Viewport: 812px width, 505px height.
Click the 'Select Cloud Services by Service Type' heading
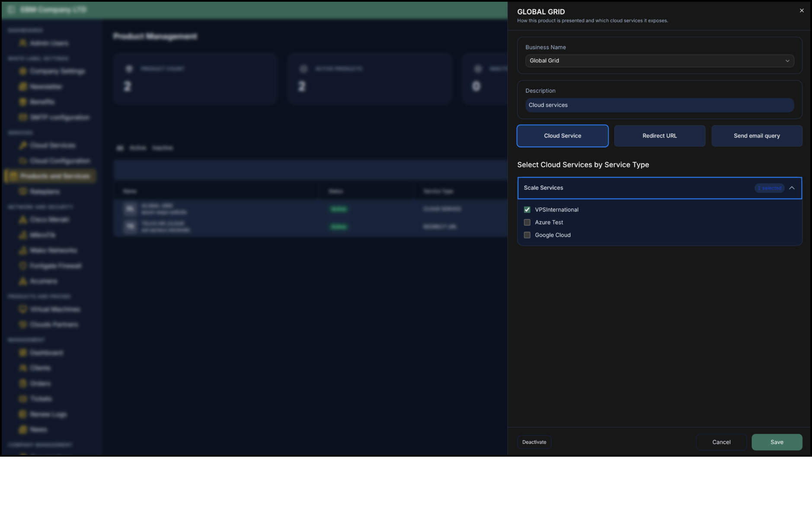click(583, 165)
